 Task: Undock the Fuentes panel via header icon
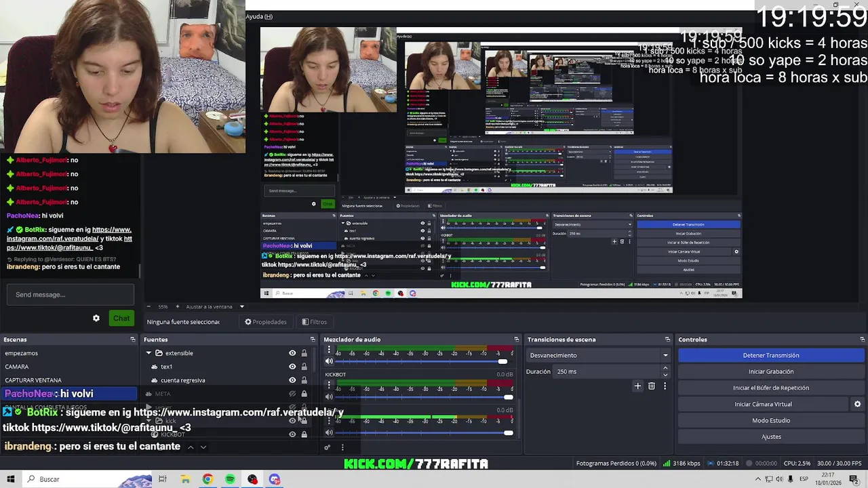(x=313, y=340)
